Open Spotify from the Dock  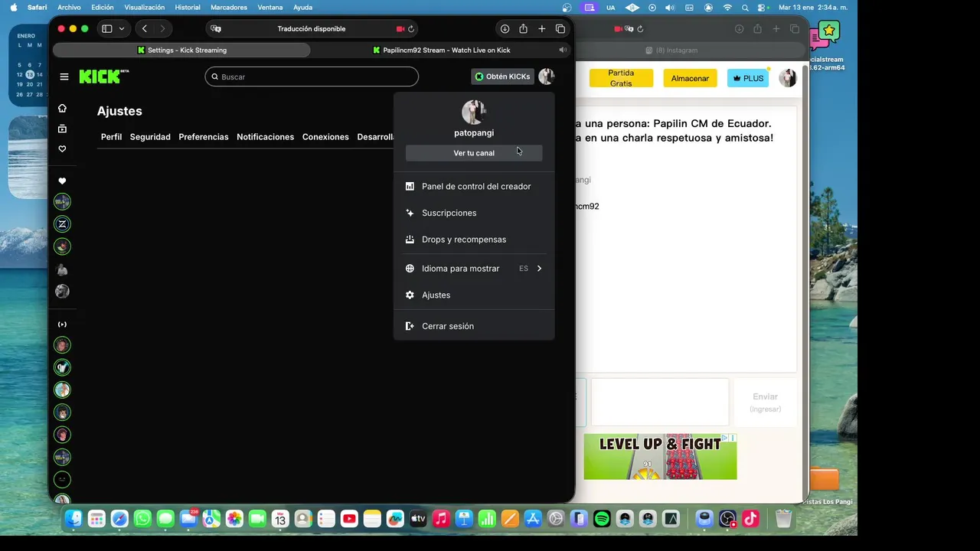click(x=602, y=519)
